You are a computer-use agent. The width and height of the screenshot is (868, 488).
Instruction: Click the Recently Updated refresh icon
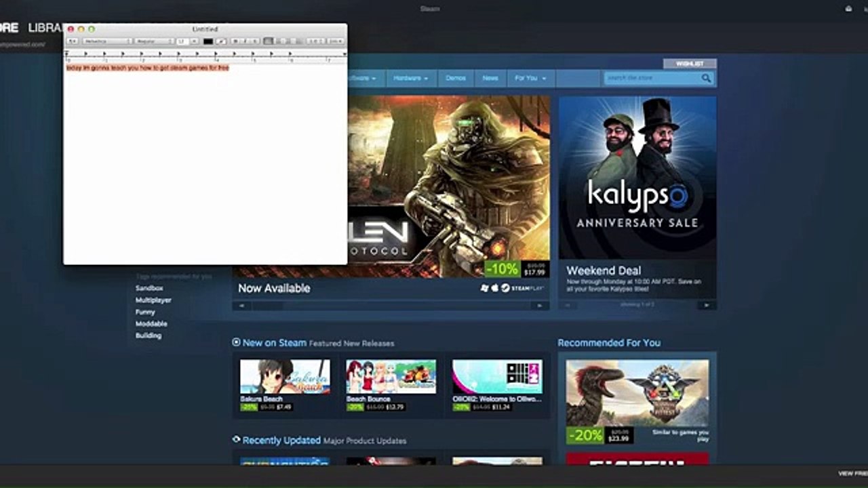point(236,439)
